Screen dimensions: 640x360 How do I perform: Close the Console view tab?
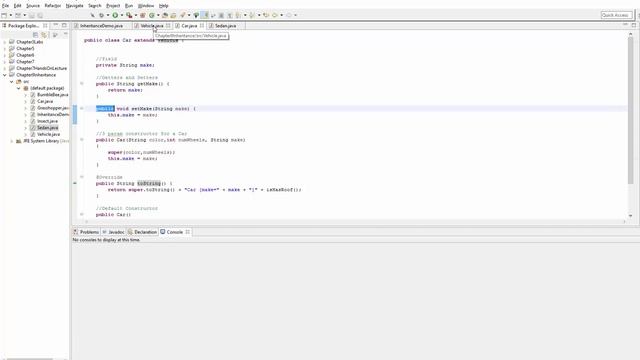pyautogui.click(x=188, y=232)
